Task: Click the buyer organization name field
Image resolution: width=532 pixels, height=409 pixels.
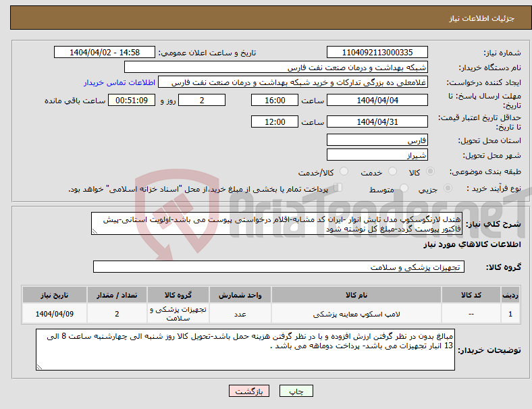Action: point(276,67)
